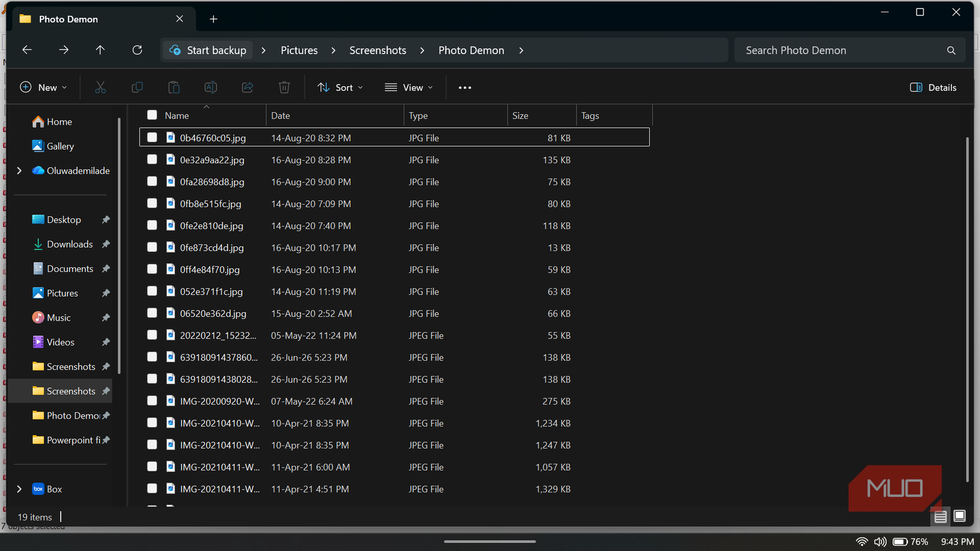Refresh the Photo Demon folder
Screen dimensions: 980x551
click(x=137, y=50)
